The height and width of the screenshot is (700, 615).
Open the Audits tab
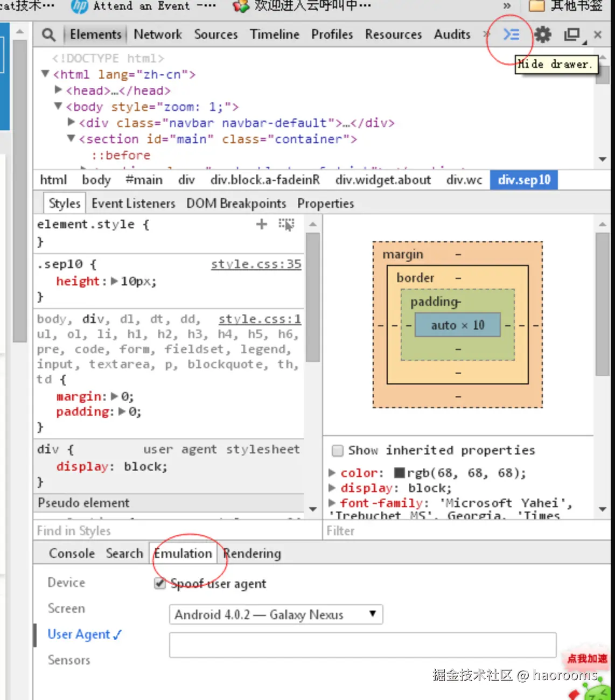(x=452, y=34)
